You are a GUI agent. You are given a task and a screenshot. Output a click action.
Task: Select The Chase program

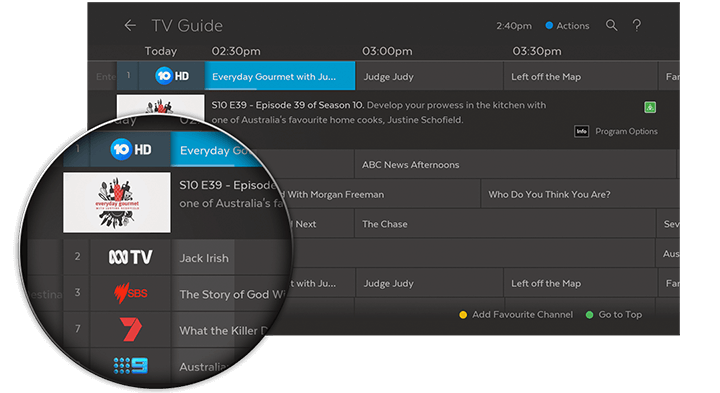click(506, 224)
